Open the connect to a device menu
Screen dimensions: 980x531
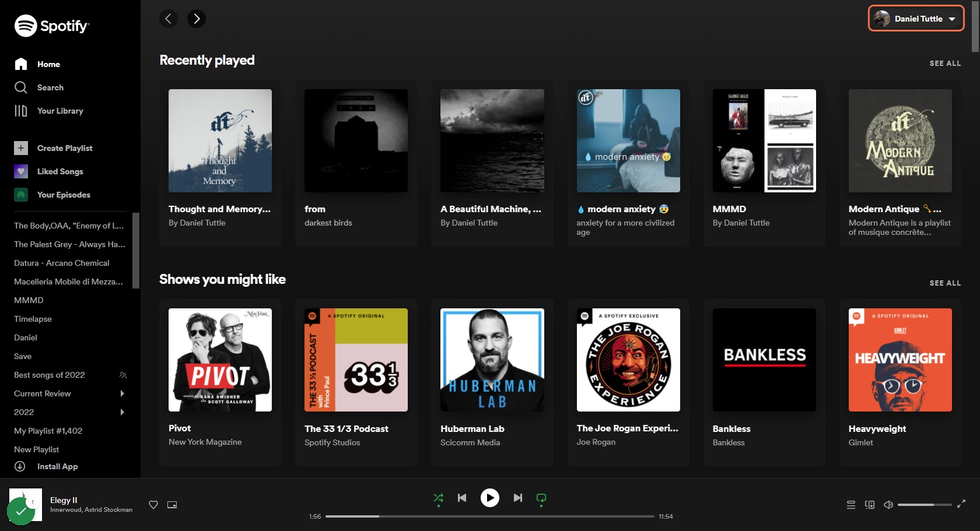(870, 505)
